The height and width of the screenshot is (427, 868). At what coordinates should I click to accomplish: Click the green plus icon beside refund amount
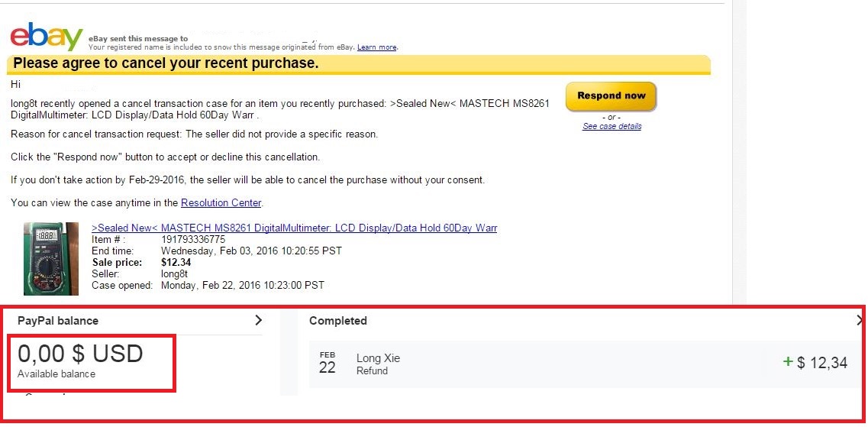point(788,362)
